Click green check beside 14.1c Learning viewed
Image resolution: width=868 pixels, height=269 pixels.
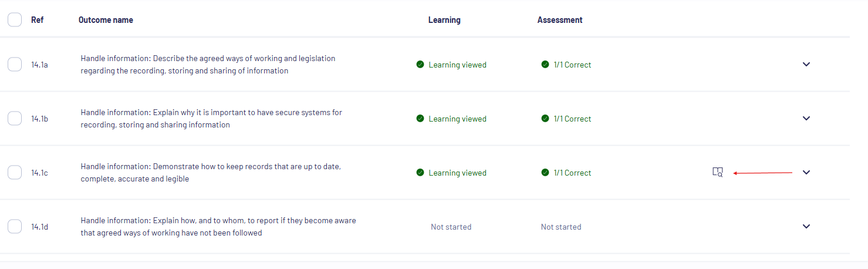pyautogui.click(x=420, y=173)
